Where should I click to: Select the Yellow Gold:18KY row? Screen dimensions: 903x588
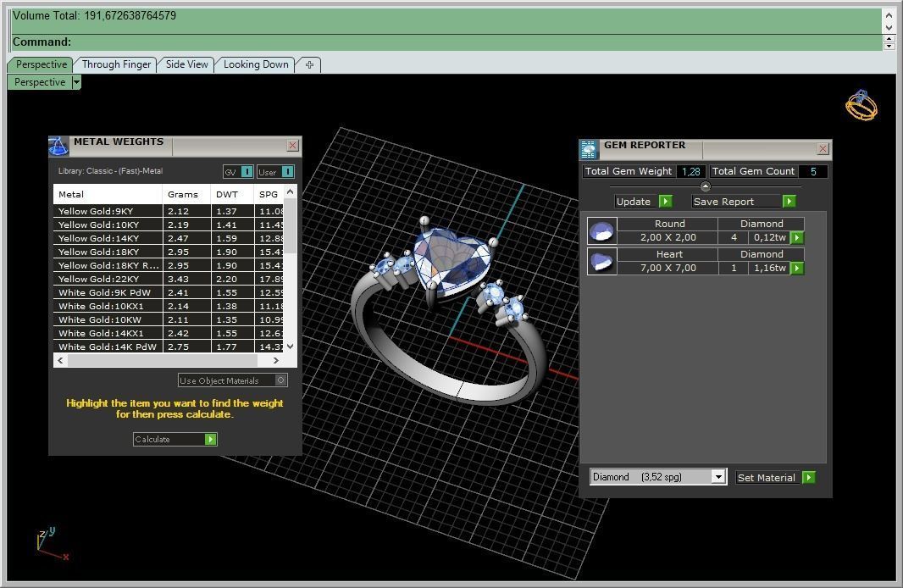pyautogui.click(x=169, y=252)
